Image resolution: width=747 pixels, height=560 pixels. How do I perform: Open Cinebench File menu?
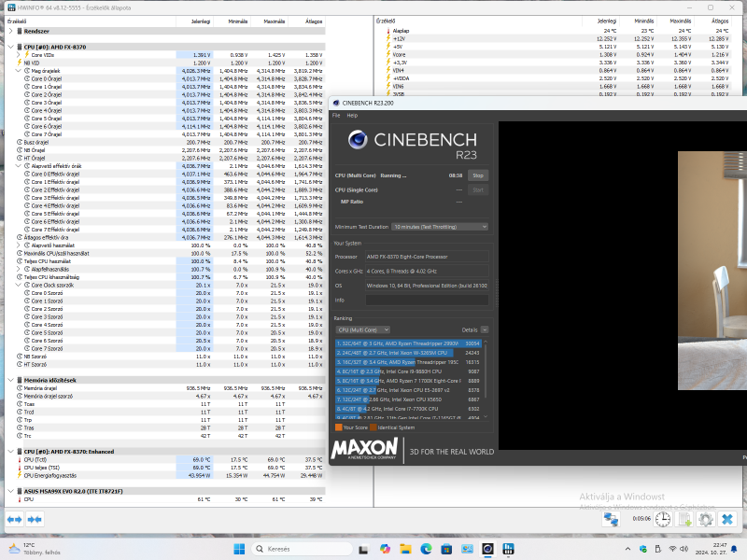(336, 115)
